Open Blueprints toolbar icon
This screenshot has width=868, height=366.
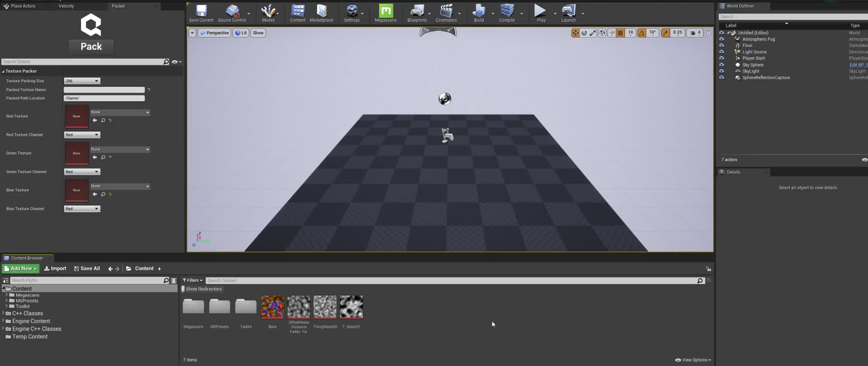coord(417,11)
